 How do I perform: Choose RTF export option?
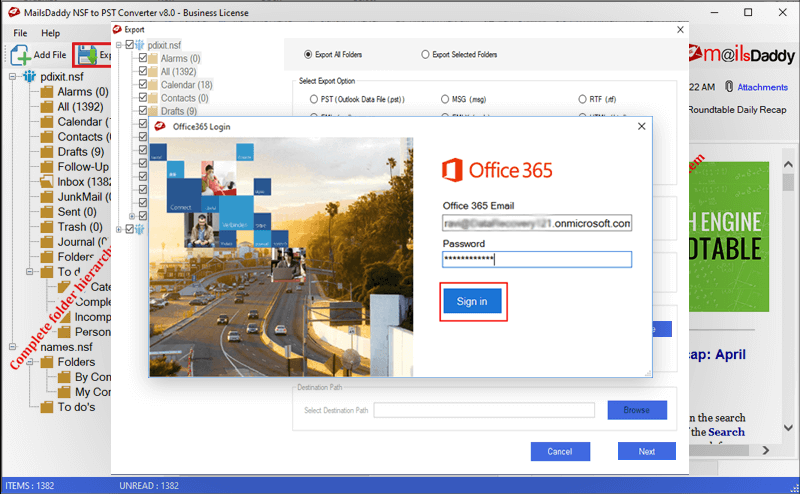click(582, 99)
